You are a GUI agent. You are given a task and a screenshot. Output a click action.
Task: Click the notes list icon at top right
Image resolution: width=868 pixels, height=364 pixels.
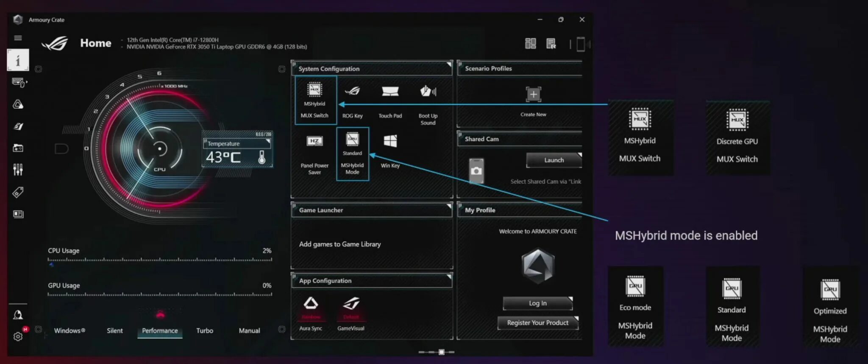coord(551,43)
